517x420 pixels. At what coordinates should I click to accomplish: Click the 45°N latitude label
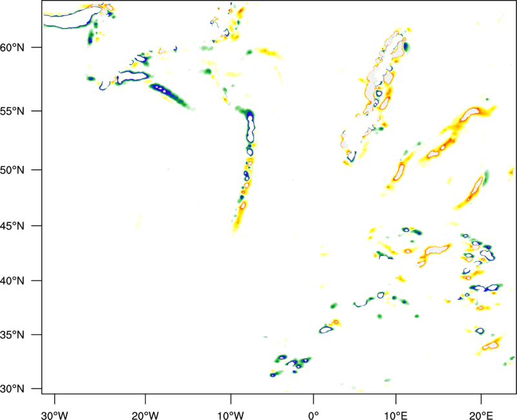tap(12, 226)
